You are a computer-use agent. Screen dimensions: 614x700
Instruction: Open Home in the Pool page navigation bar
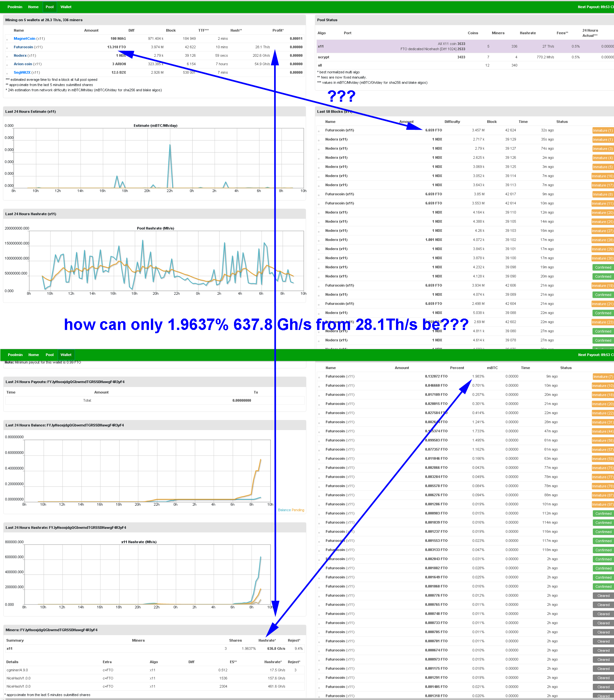click(x=33, y=7)
